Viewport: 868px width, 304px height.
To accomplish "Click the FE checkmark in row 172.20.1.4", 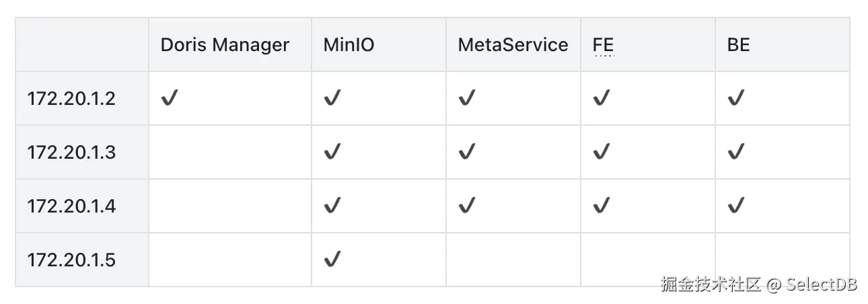I will coord(601,206).
